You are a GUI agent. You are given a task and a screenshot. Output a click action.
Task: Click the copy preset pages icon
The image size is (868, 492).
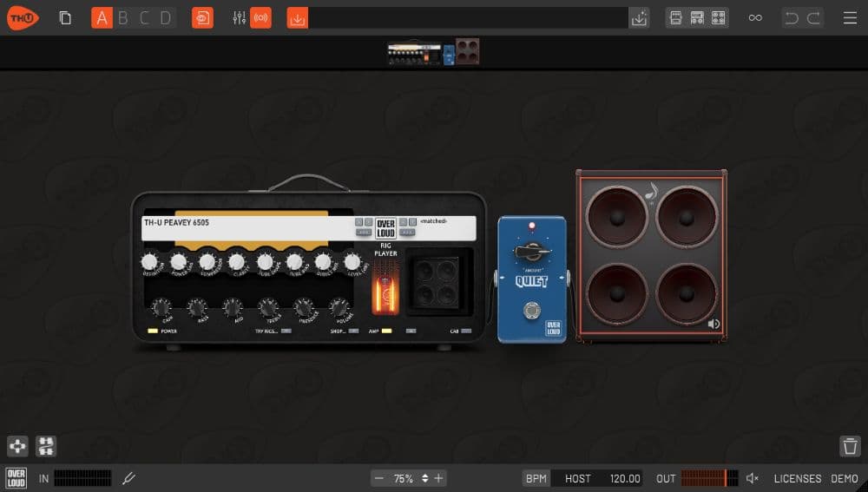(65, 17)
